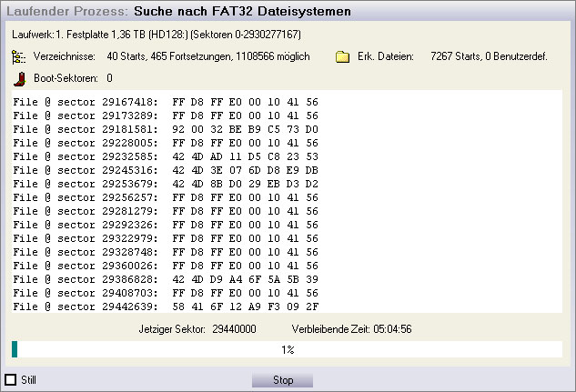The width and height of the screenshot is (576, 392).
Task: Click the 'Jetziger Sektor:' label
Action: click(x=172, y=329)
